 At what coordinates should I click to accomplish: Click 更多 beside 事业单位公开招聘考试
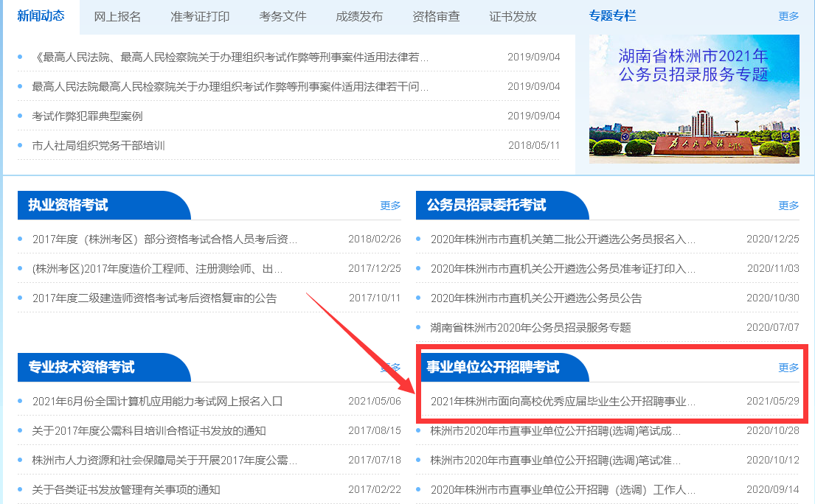788,368
